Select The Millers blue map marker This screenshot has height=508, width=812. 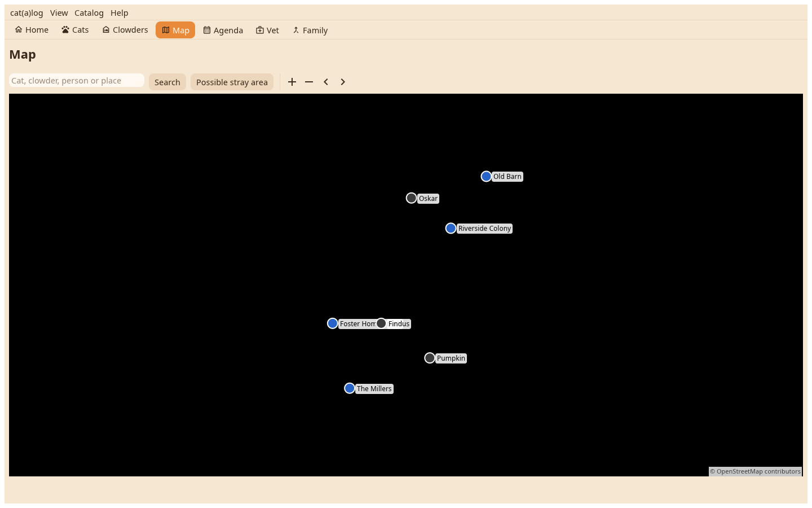point(350,388)
